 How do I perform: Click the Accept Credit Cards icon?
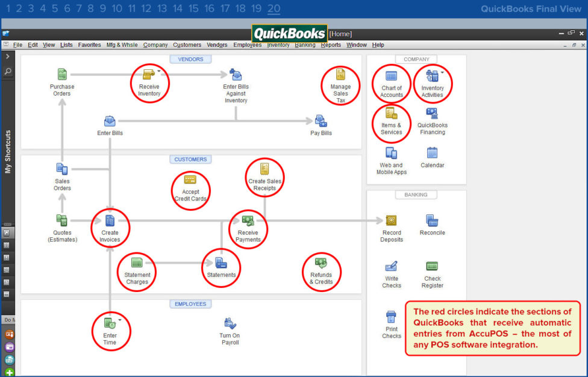pyautogui.click(x=190, y=180)
